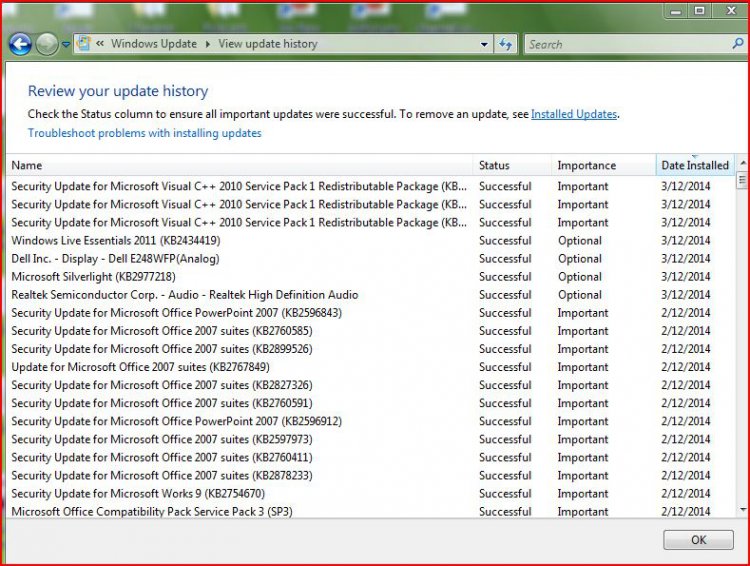
Task: Sort by the Status column header
Action: pos(494,165)
